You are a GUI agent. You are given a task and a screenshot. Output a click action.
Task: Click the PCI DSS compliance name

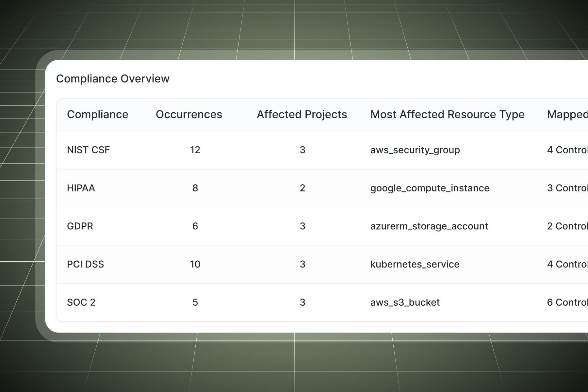coord(85,264)
